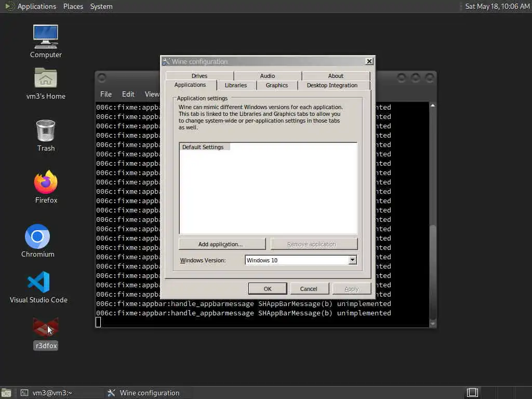This screenshot has height=399, width=532.
Task: Open the Applications menu in top panel
Action: (37, 6)
